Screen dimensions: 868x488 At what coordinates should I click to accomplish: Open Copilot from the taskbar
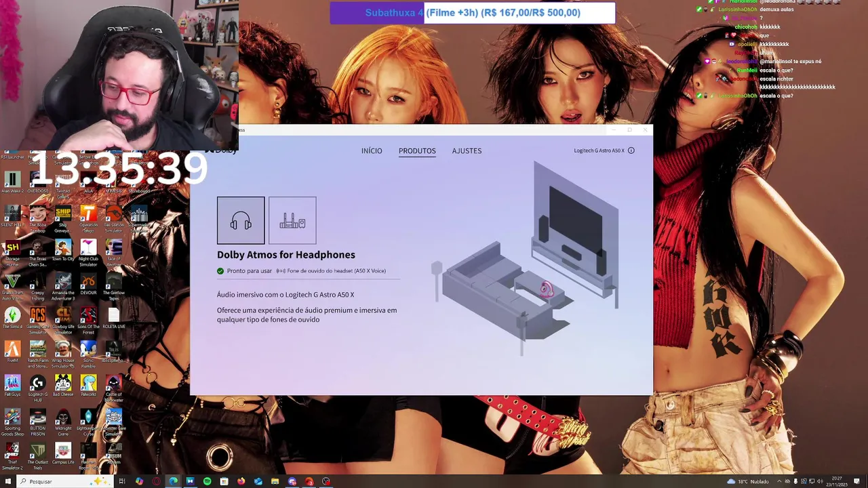coord(139,481)
